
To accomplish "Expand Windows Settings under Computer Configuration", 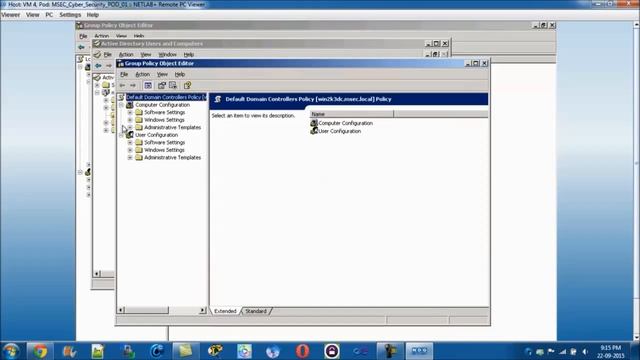I will tap(130, 120).
